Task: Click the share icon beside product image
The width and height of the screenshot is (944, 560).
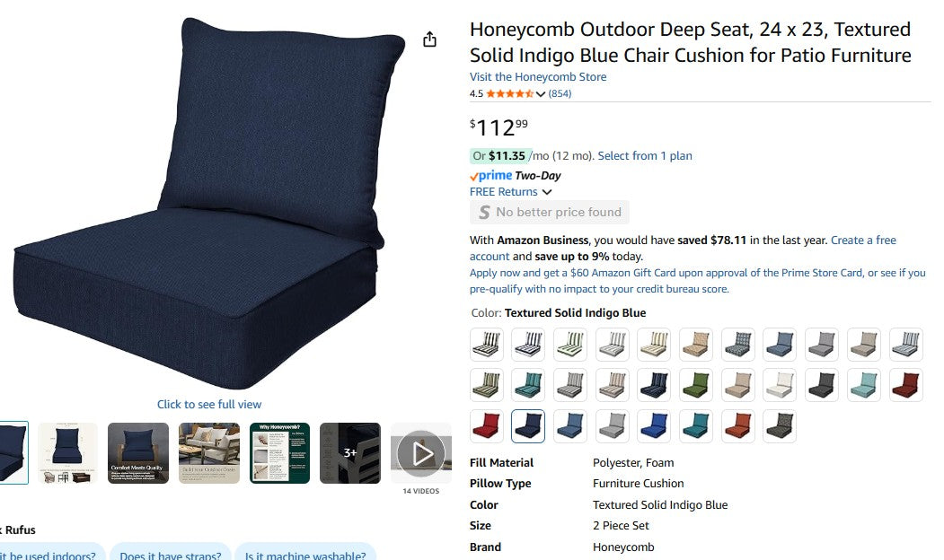Action: 429,39
